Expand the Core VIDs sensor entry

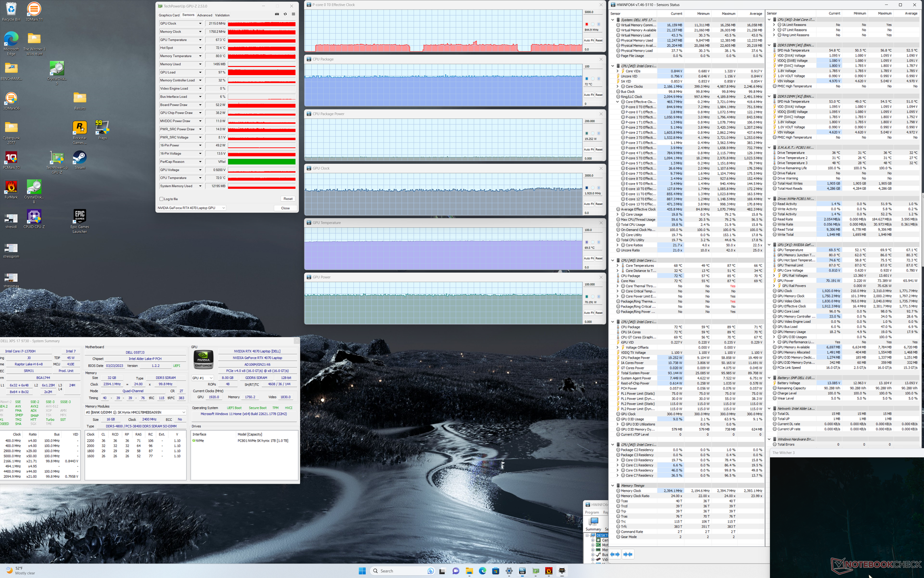tap(618, 71)
